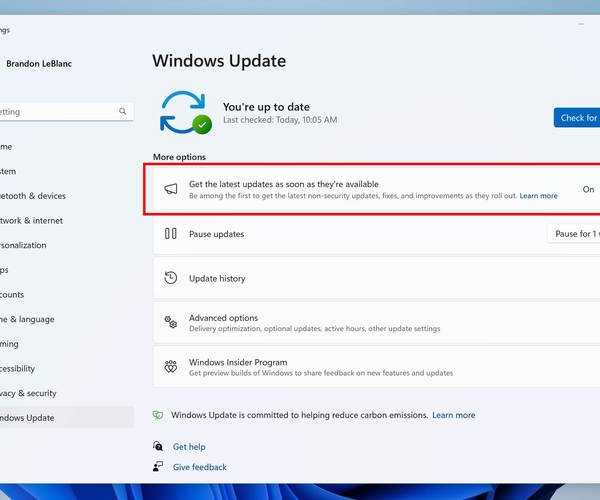Click Get the latest updates row title

tap(284, 184)
